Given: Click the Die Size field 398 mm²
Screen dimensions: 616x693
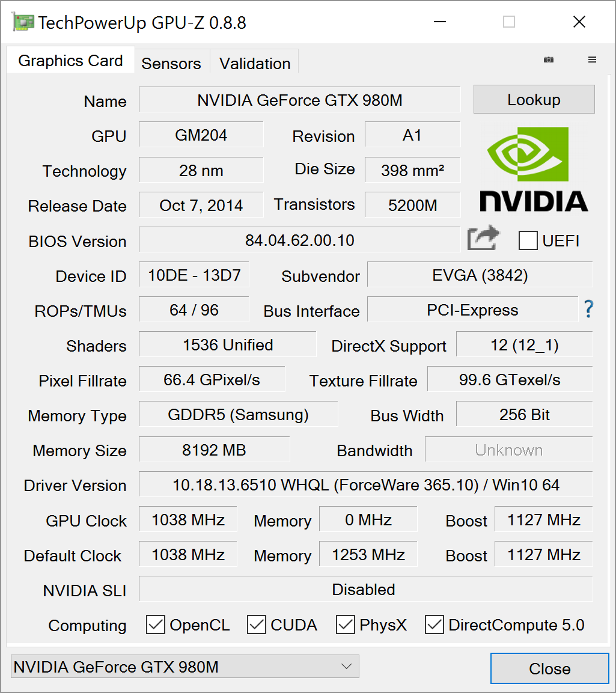Looking at the screenshot, I should click(x=412, y=170).
